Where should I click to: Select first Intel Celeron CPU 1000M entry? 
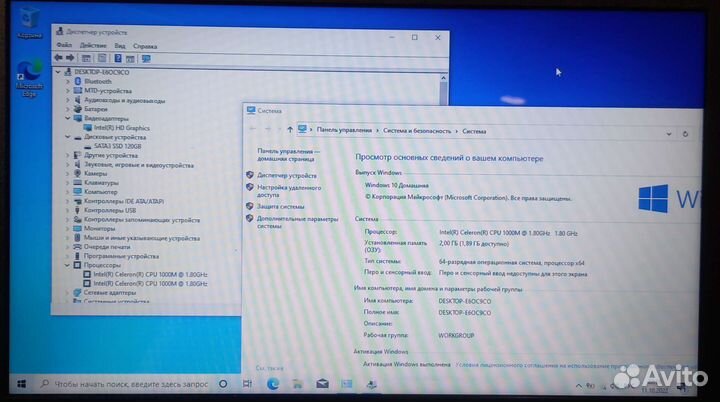point(150,274)
